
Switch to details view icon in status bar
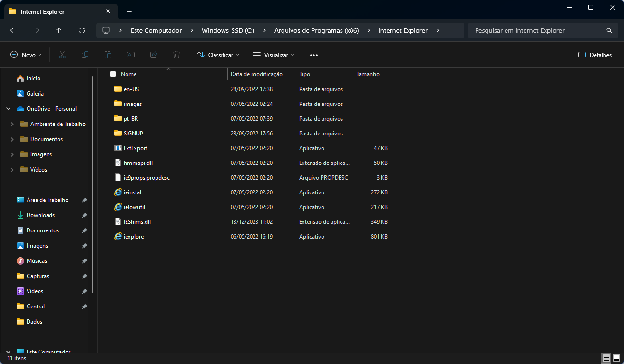coord(606,358)
